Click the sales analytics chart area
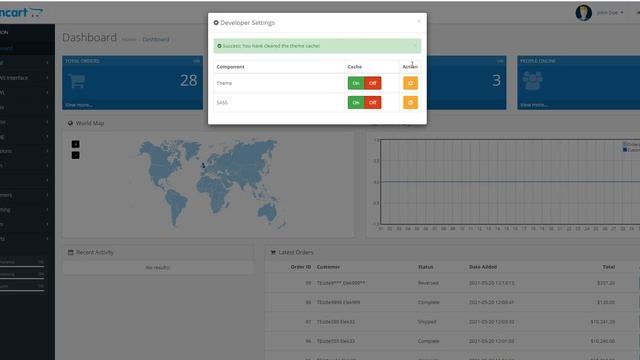This screenshot has width=640, height=360. [x=510, y=182]
